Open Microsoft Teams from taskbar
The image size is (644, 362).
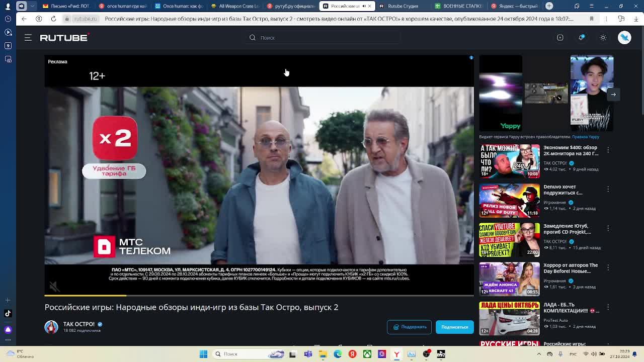tap(308, 354)
